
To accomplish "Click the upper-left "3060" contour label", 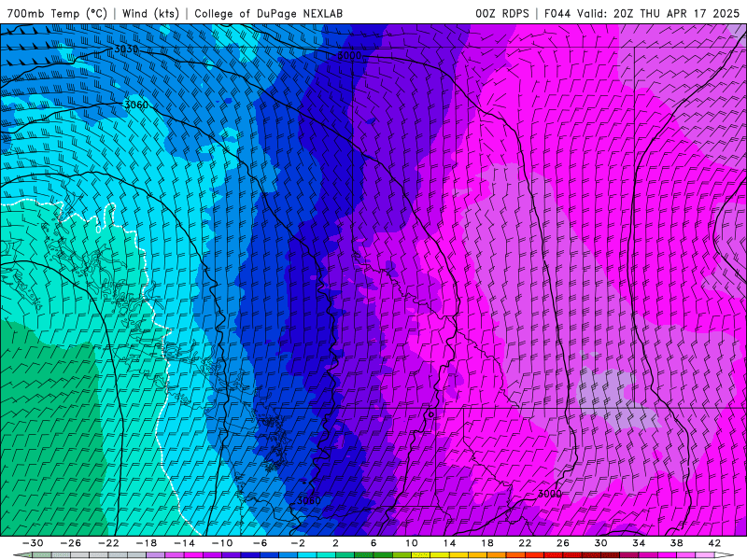I will point(135,105).
